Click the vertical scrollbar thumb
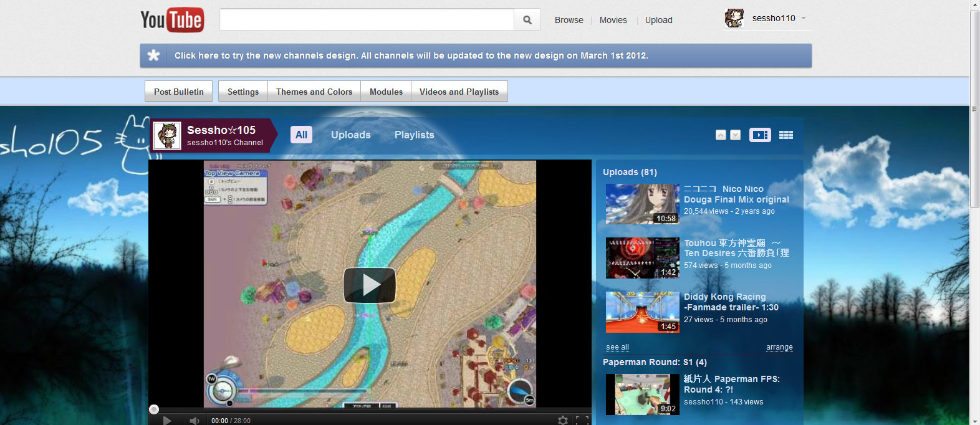Viewport: 980px width, 425px height. [974, 108]
